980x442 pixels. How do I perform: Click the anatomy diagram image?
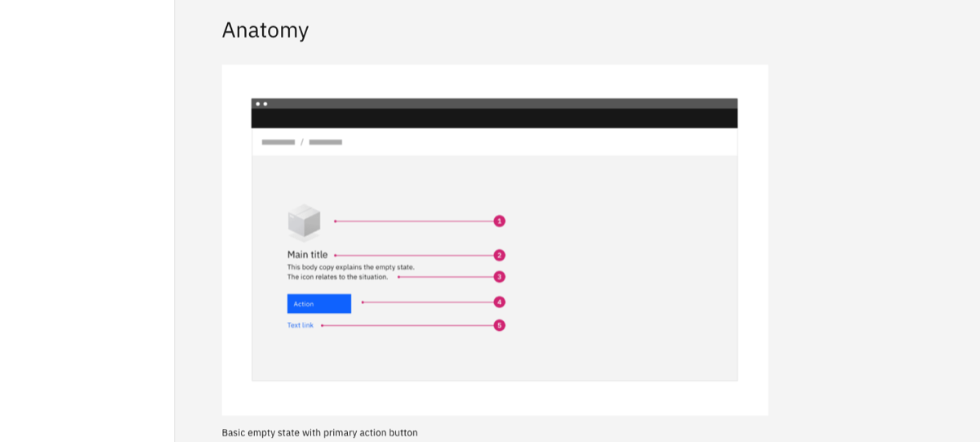(495, 239)
